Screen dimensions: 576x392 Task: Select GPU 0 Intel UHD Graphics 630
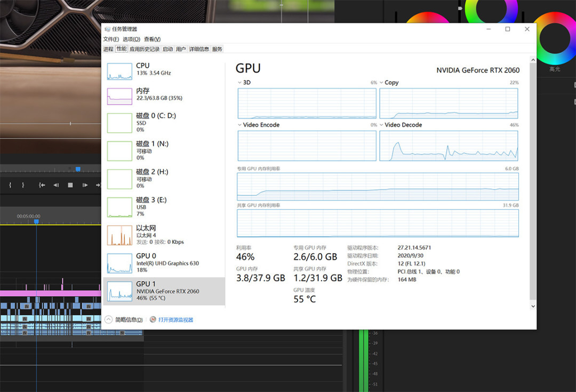pyautogui.click(x=164, y=263)
